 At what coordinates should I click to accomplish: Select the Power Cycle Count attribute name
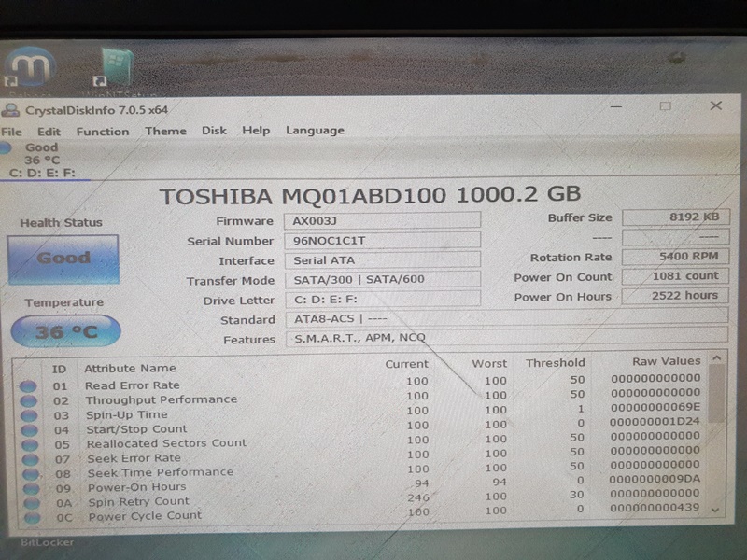145,516
